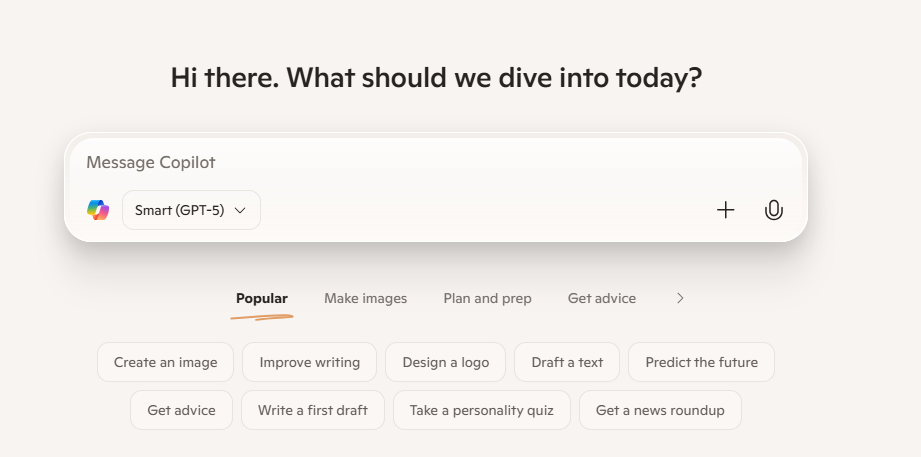921x457 pixels.
Task: Select the Get a news roundup chip
Action: pos(660,410)
